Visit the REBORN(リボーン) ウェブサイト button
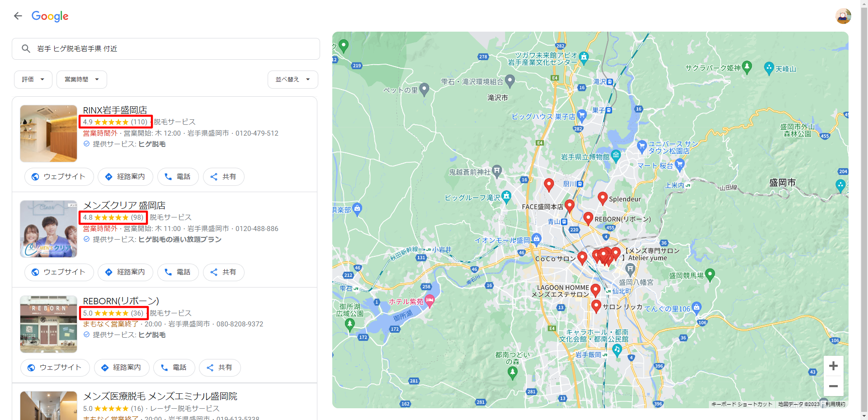Image resolution: width=868 pixels, height=420 pixels. [55, 368]
